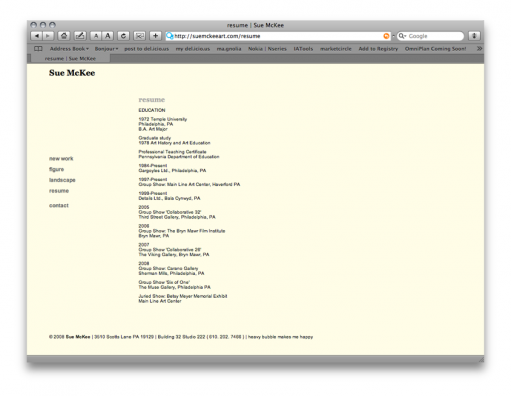
Task: Go back with the Safari back arrow
Action: 37,36
